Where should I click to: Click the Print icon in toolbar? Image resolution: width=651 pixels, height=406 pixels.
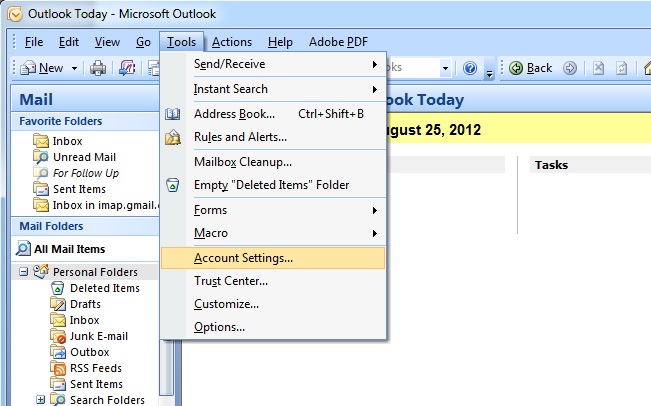tap(98, 68)
